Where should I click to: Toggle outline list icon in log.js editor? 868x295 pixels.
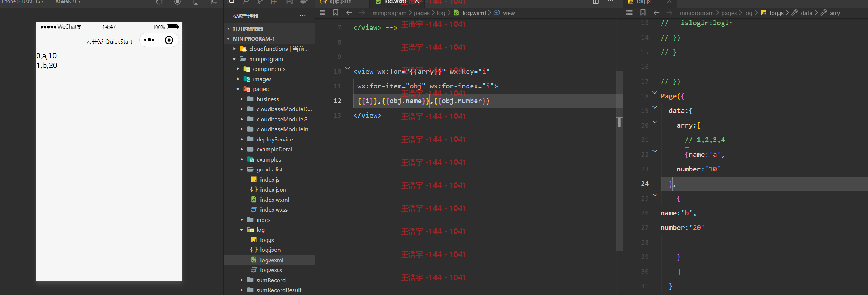629,12
